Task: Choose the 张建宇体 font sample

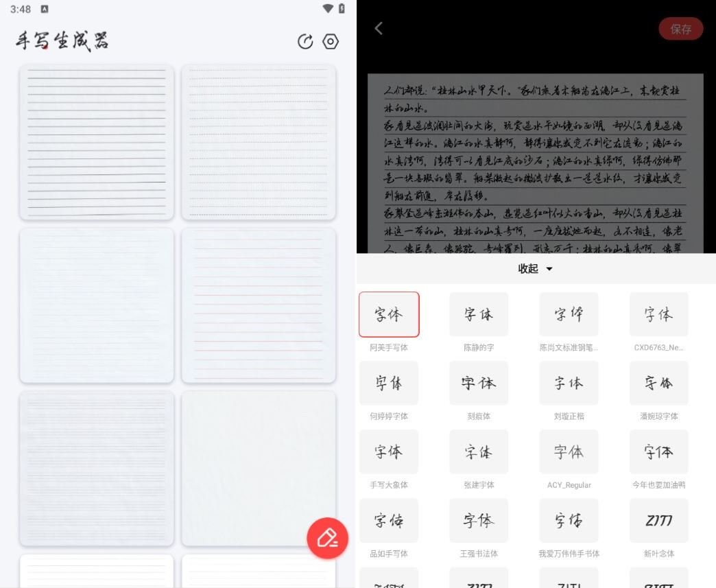Action: point(479,452)
